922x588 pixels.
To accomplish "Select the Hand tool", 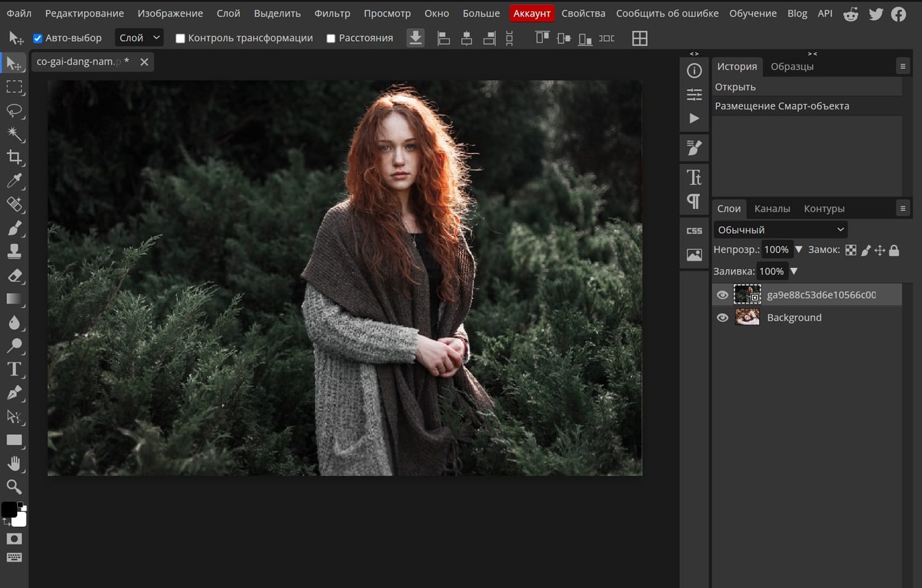I will tap(15, 463).
